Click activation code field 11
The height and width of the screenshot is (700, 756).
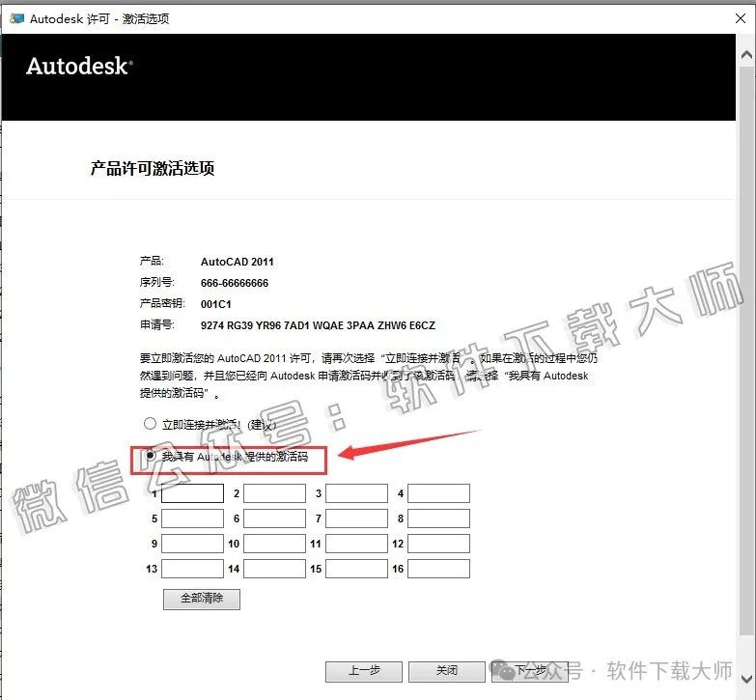356,544
